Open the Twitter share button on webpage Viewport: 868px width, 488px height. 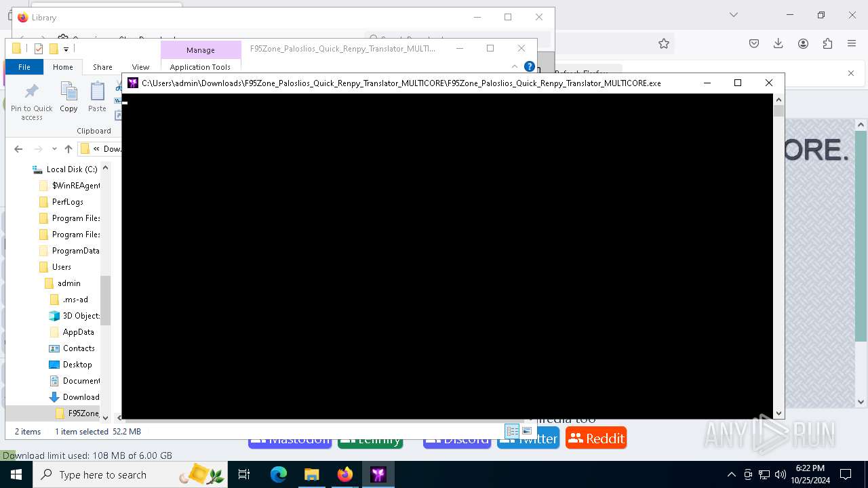pos(528,439)
